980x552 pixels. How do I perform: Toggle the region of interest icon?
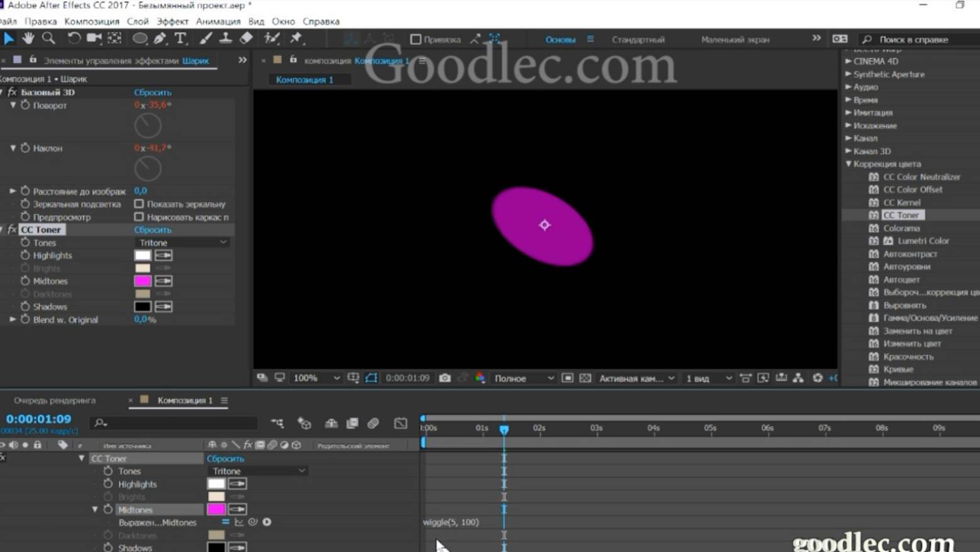[567, 378]
